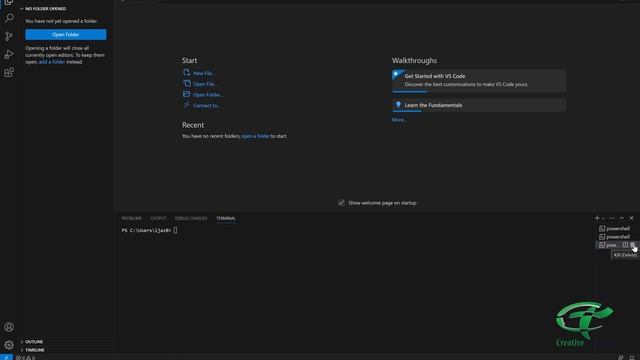The height and width of the screenshot is (360, 640).
Task: Open the Manage gear icon
Action: click(9, 345)
